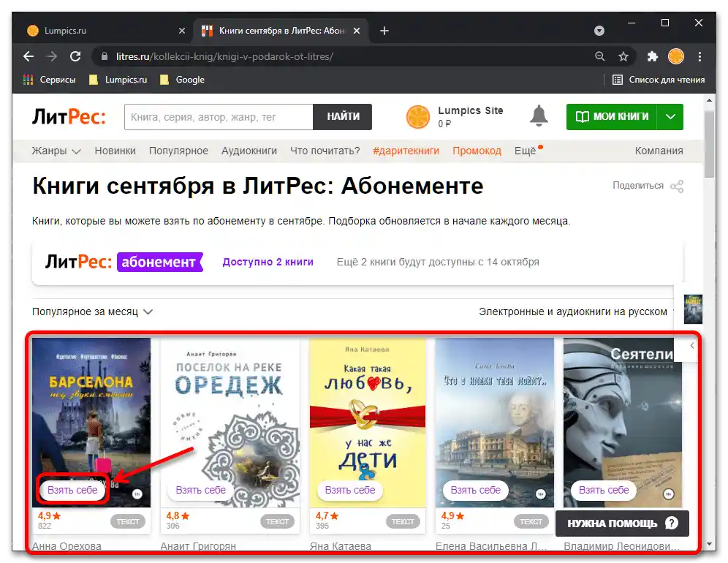Click Взять себе on Барселона book
The width and height of the screenshot is (728, 563).
[x=72, y=490]
